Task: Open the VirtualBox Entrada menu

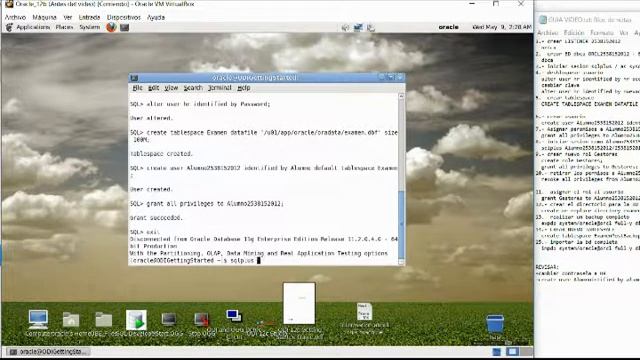Action: click(89, 17)
